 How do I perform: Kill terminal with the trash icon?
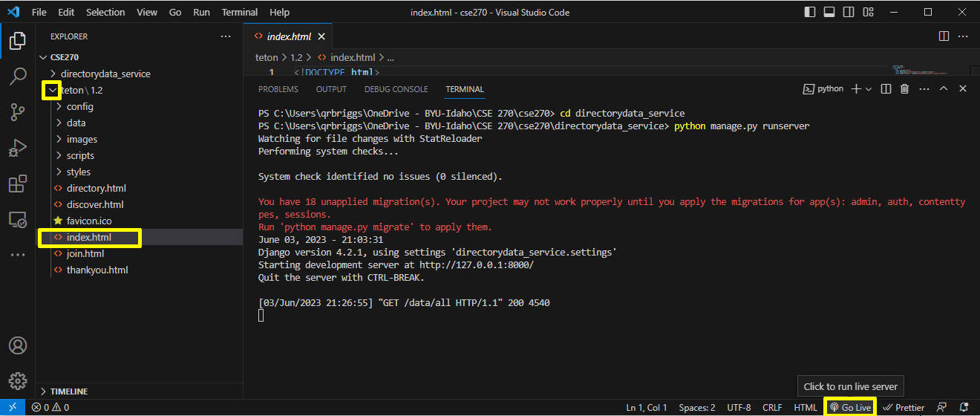click(904, 89)
